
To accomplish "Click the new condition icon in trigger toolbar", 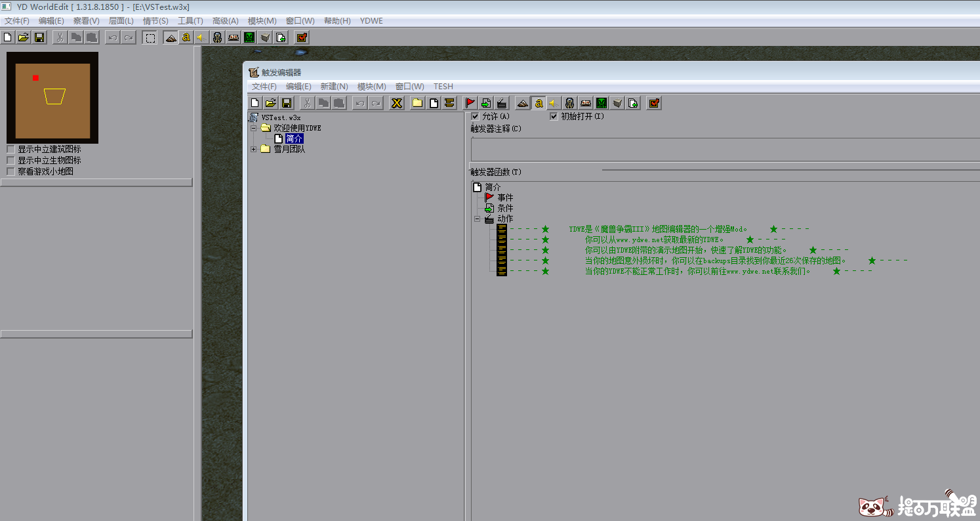I will click(486, 103).
